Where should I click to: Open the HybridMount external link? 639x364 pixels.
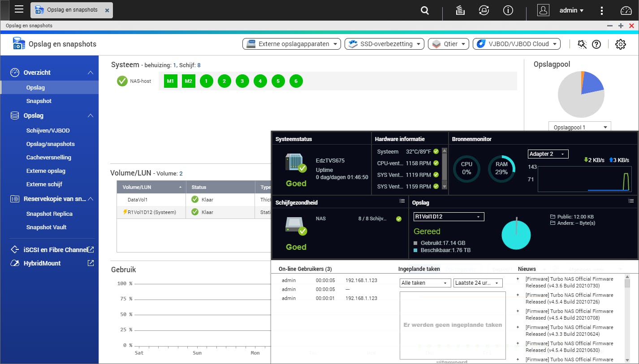[91, 263]
